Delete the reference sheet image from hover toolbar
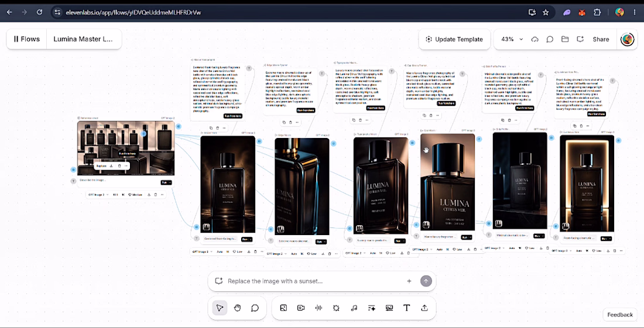 coord(119,166)
